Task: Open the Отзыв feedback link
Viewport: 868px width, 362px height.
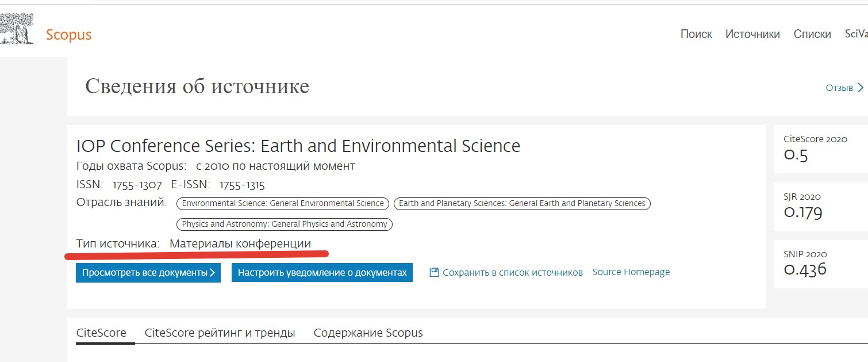Action: tap(839, 88)
